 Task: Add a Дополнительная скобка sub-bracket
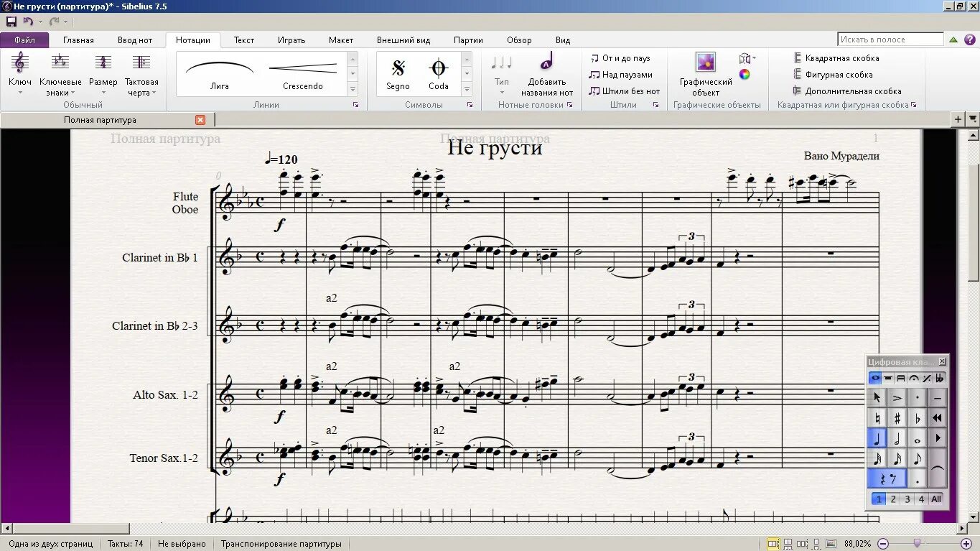[847, 91]
